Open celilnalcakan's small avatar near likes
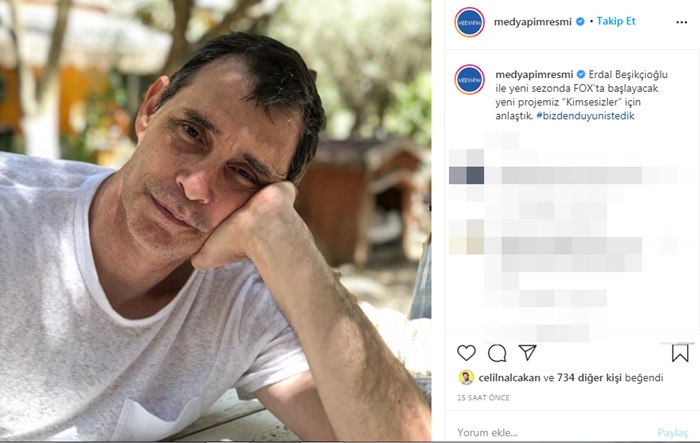This screenshot has width=700, height=443. (x=466, y=378)
